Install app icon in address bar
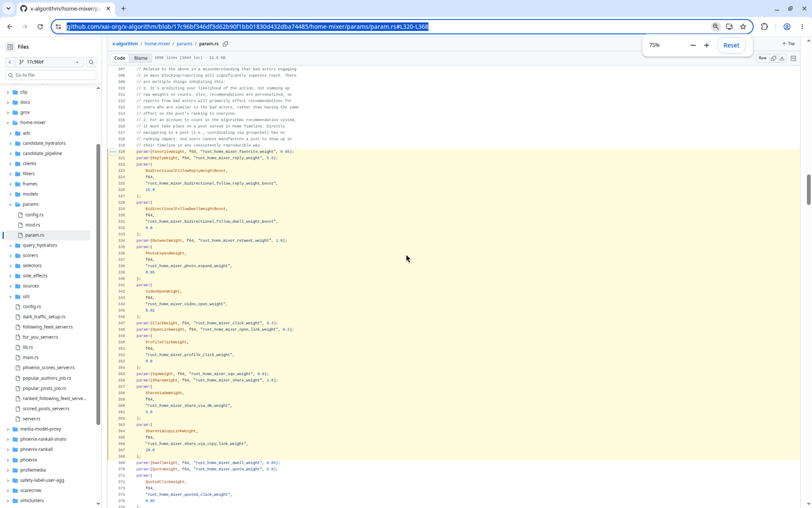Viewport: 812px width, 508px height. 730,27
